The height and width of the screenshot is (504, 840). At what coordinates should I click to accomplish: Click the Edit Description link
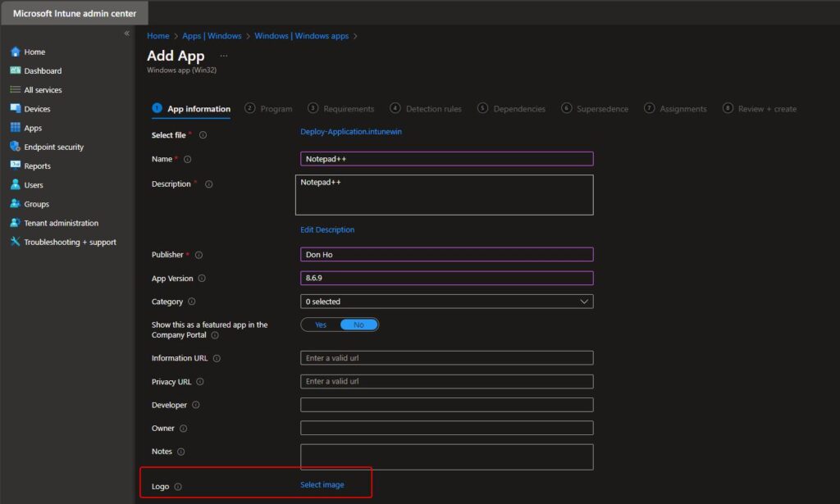click(x=327, y=229)
